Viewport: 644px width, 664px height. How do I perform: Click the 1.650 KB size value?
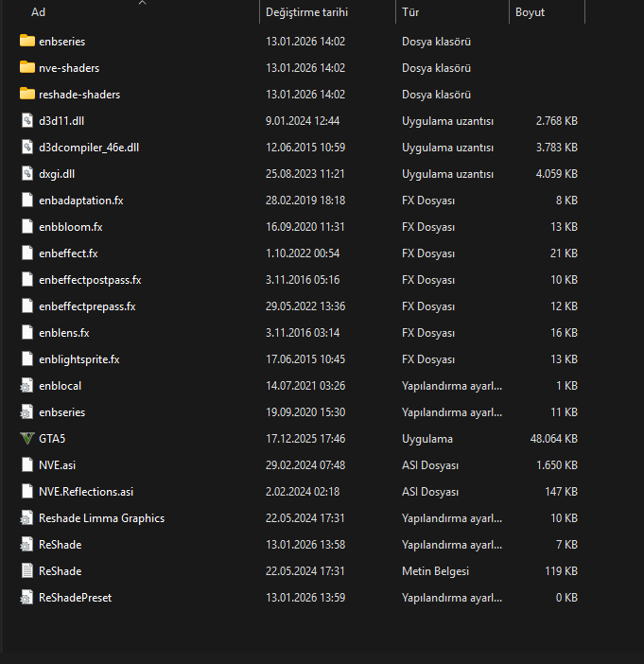[x=557, y=465]
